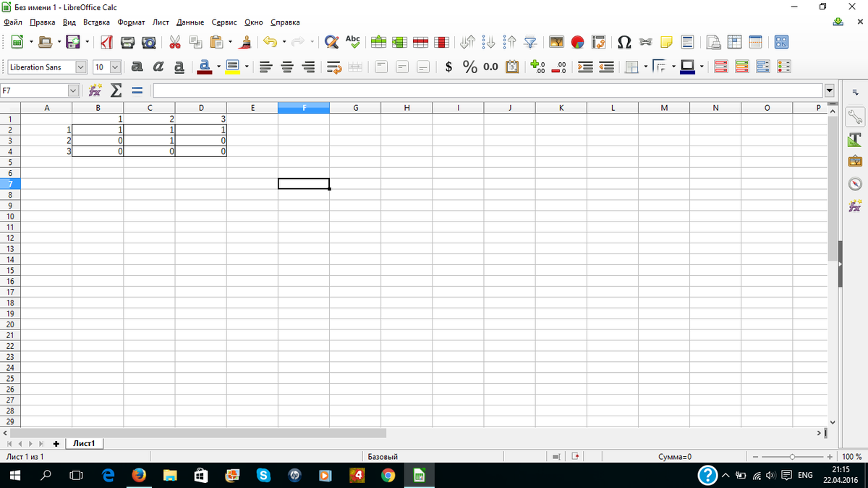Insert hyperlink icon
868x488 pixels.
(x=645, y=42)
